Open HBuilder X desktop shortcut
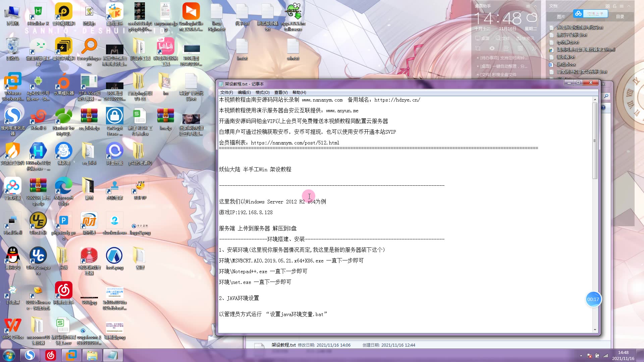 pyautogui.click(x=38, y=14)
